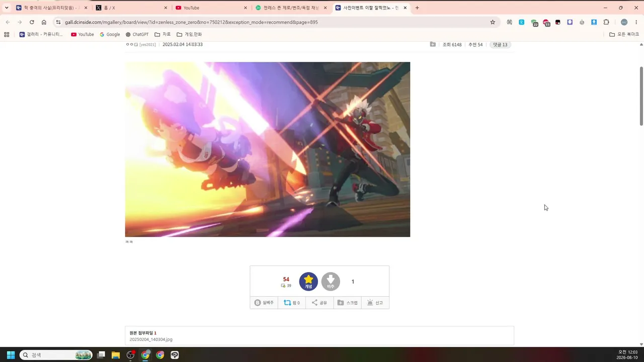Click the active Chrome taskbar icon

145,355
